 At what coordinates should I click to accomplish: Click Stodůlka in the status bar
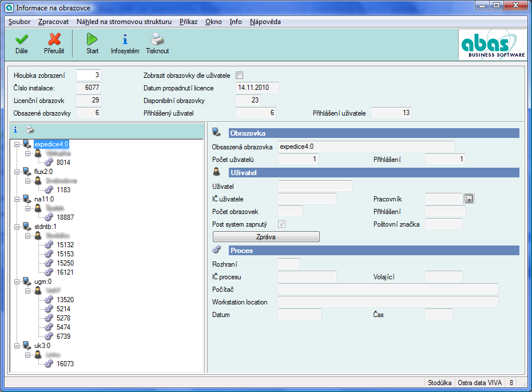[439, 383]
